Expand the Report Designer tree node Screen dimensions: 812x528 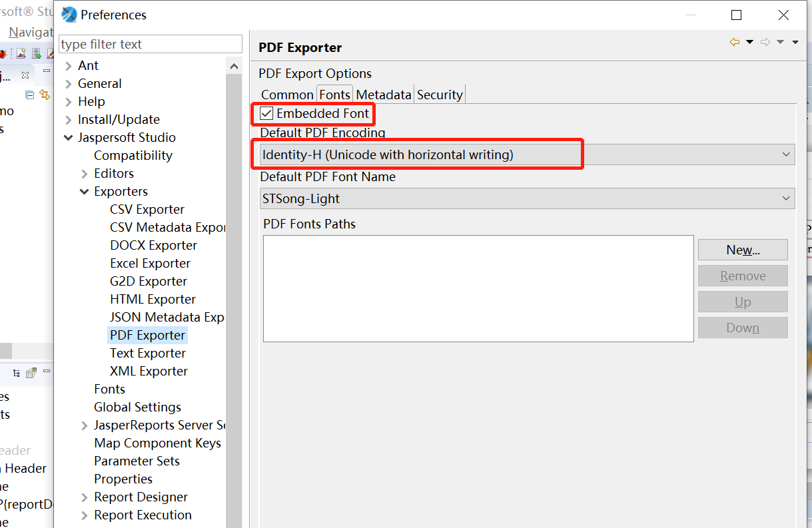coord(85,497)
